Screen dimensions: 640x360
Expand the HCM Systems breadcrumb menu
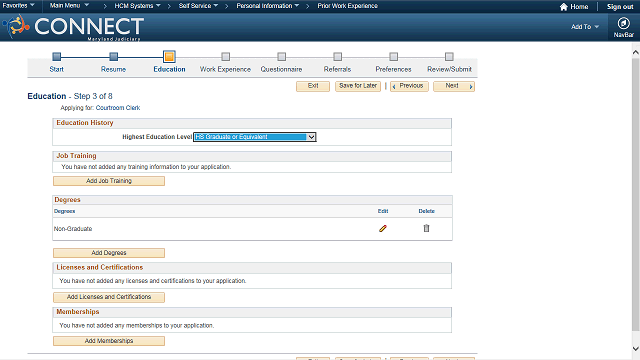pos(138,6)
